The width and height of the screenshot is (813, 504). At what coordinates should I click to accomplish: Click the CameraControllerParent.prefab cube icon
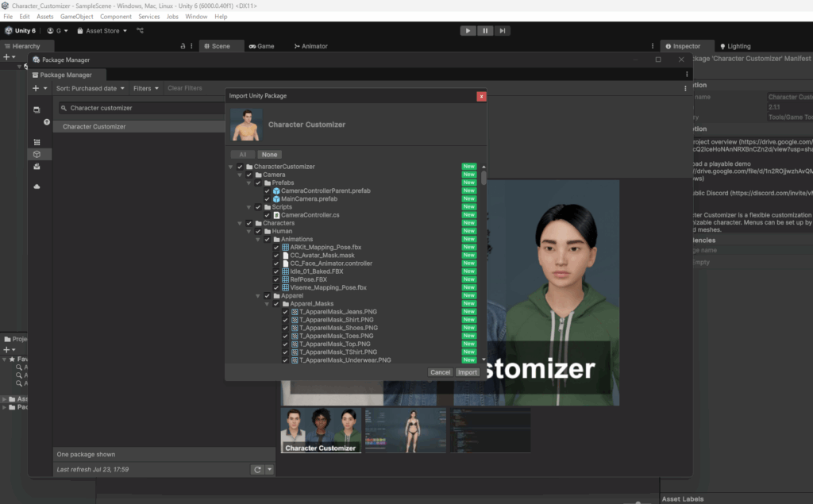276,190
